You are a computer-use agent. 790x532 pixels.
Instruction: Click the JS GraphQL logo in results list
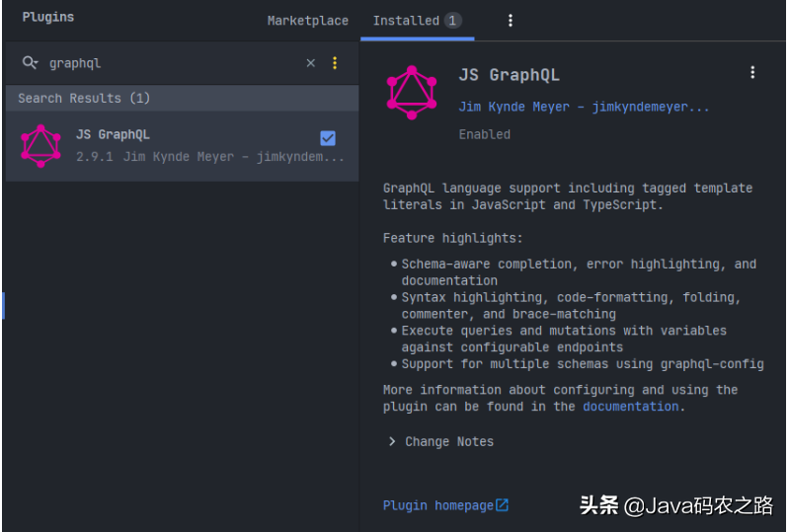click(x=40, y=146)
